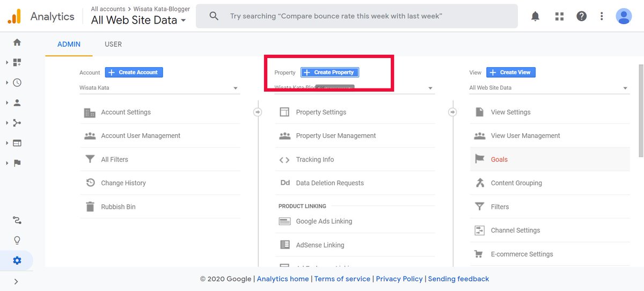The height and width of the screenshot is (291, 644).
Task: Click arrow between Account and Property columns
Action: click(258, 112)
